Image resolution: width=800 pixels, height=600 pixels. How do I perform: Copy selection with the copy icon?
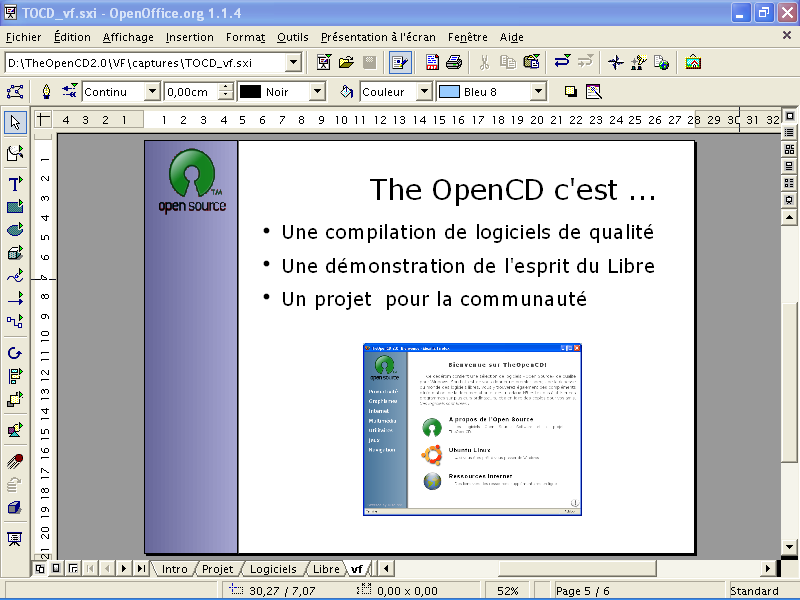(508, 62)
